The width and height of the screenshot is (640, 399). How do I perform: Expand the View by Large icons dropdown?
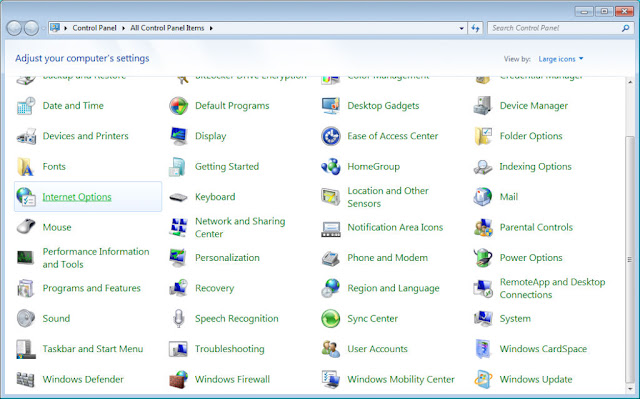561,59
